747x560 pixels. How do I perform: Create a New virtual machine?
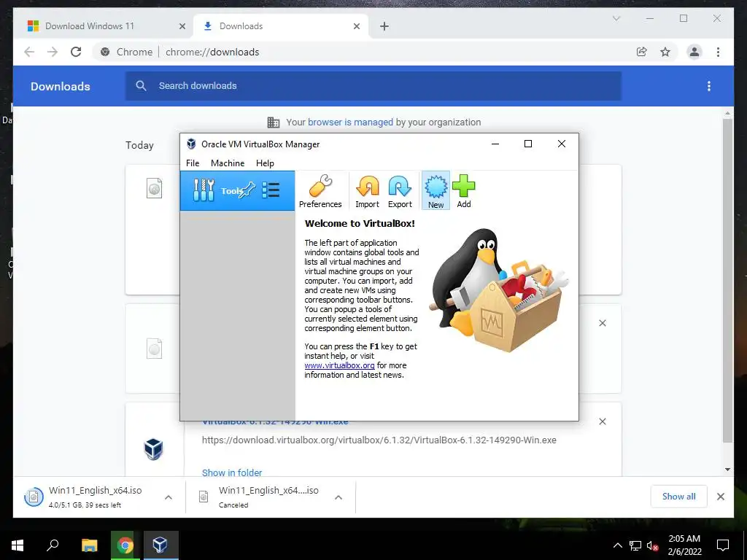pos(436,191)
